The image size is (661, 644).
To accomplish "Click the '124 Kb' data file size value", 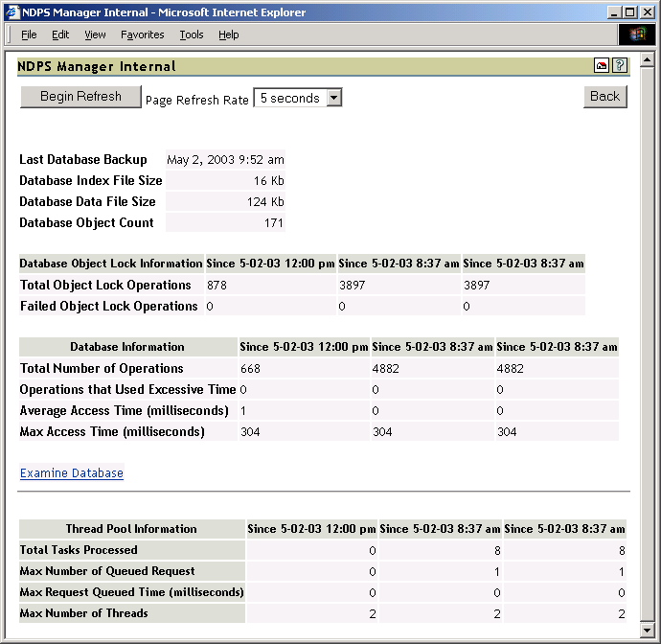I will (265, 201).
